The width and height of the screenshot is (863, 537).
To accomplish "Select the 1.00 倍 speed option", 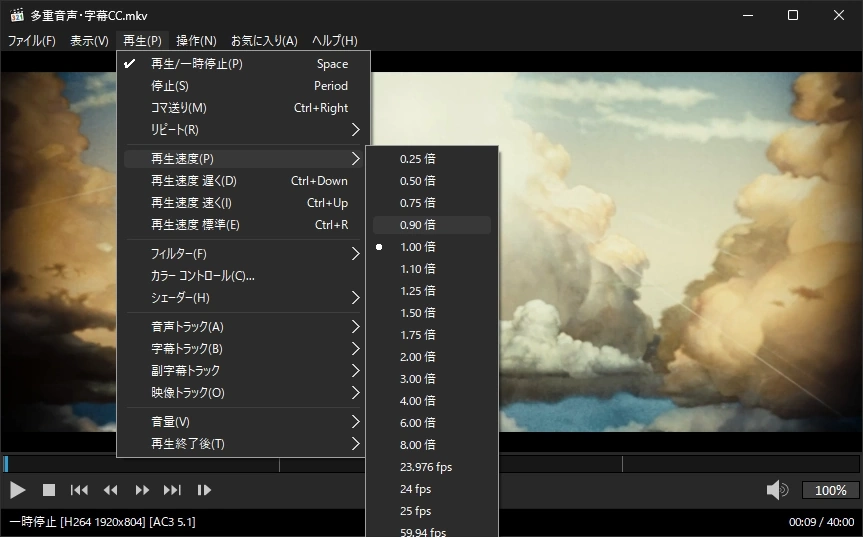I will point(432,247).
